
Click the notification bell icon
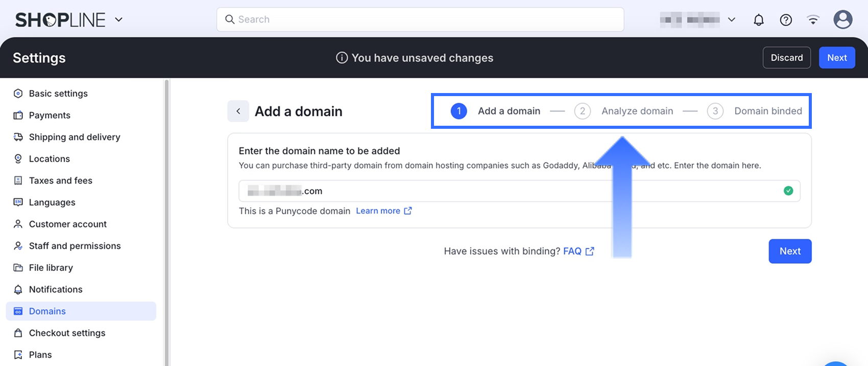(x=759, y=20)
